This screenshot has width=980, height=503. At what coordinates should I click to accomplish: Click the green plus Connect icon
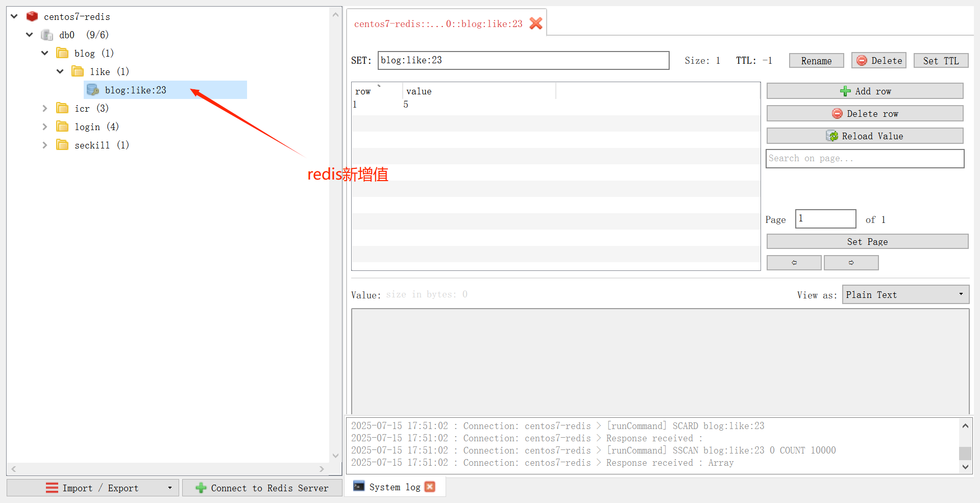click(201, 488)
